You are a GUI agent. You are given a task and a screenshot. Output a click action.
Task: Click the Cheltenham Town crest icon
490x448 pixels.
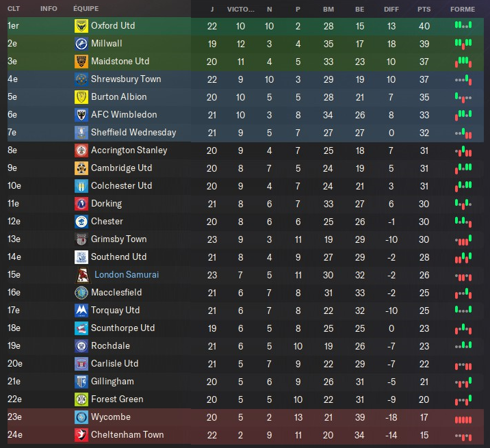click(81, 435)
